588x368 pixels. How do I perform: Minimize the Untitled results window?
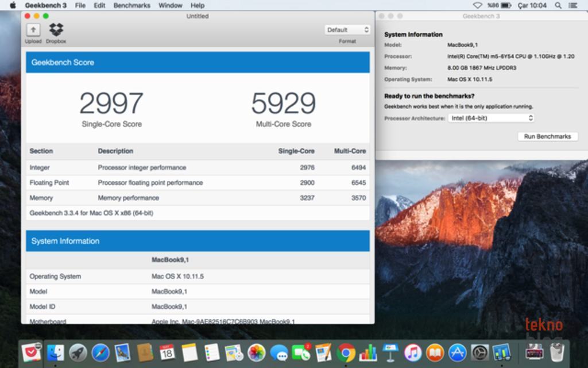pos(36,16)
